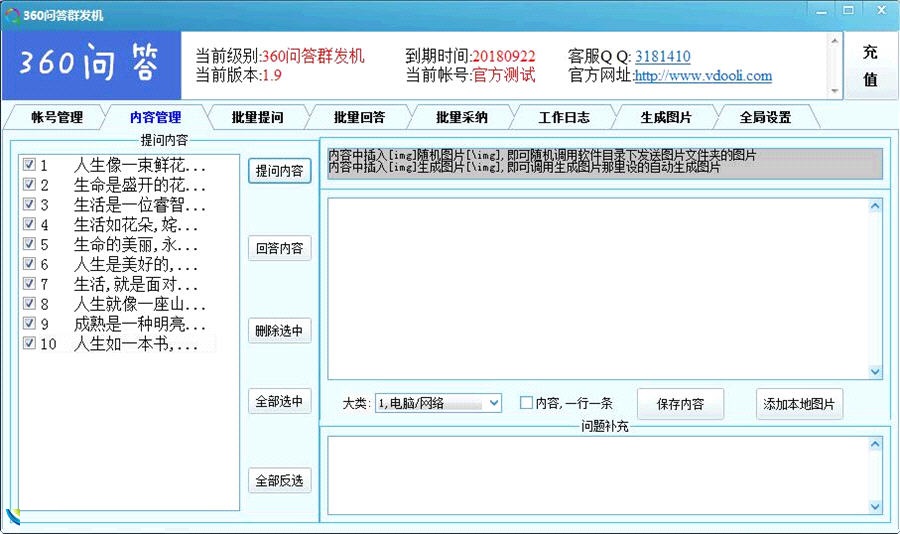Click the app icon in the title bar
Screen dimensions: 900x534
pos(13,15)
